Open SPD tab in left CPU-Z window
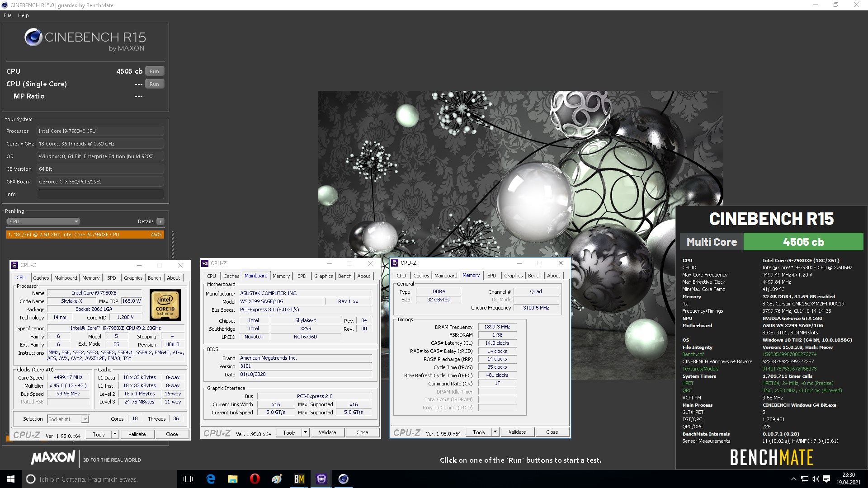868x488 pixels. (x=112, y=278)
